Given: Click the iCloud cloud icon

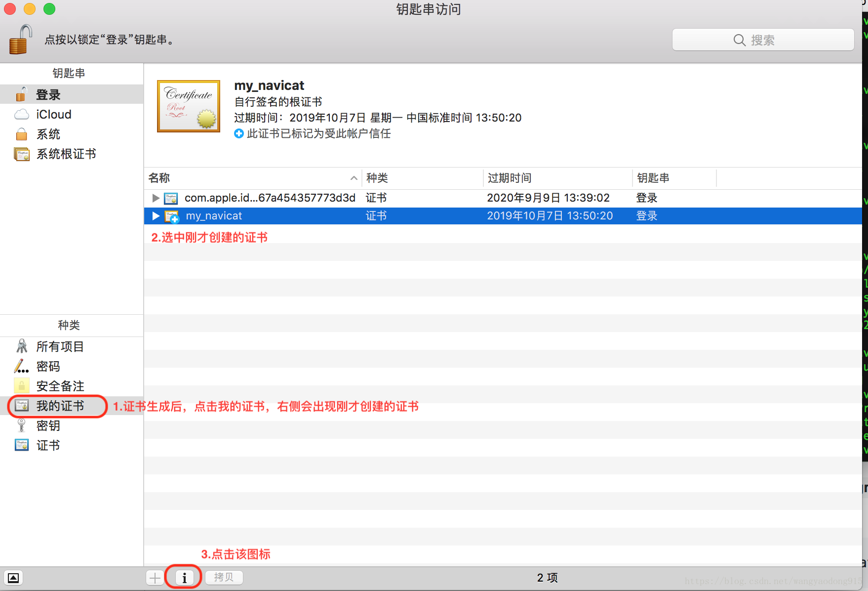Looking at the screenshot, I should click(22, 115).
